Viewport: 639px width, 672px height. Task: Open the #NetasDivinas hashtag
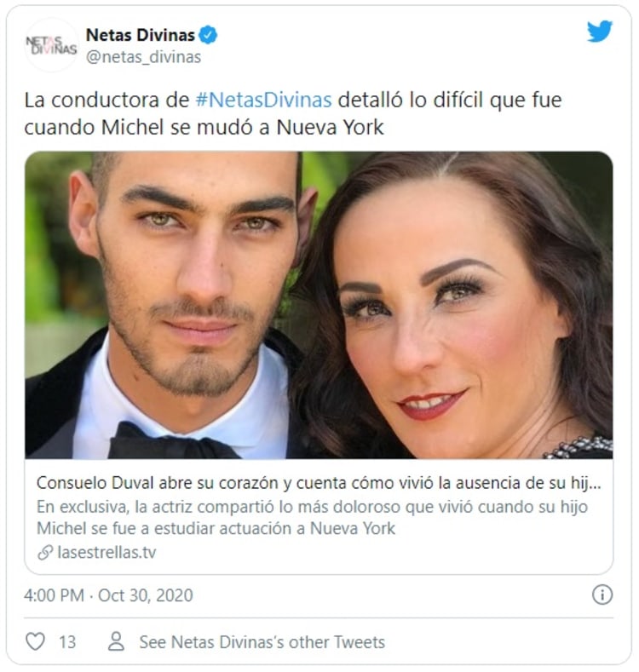point(264,101)
